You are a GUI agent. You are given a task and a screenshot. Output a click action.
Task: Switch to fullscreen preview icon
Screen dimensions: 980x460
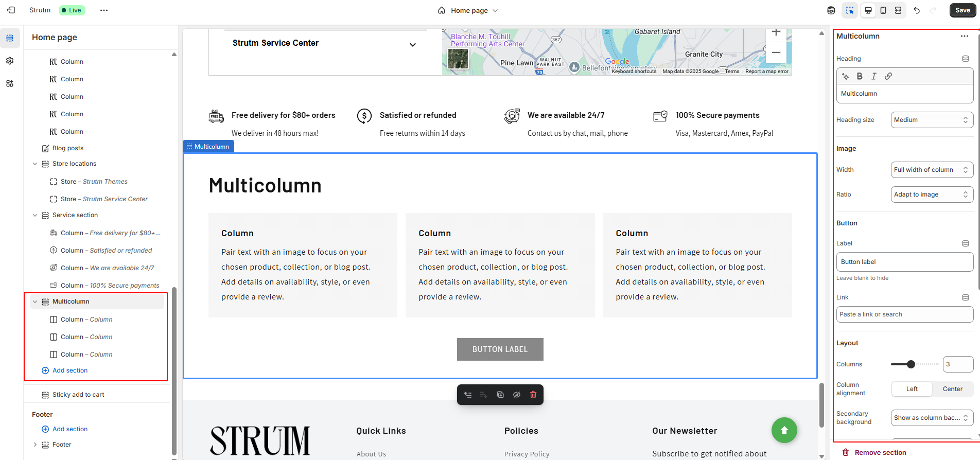(x=898, y=10)
